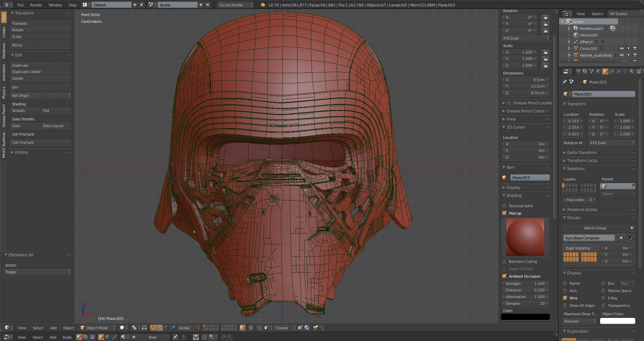Select Compositing node tree icon
The height and width of the screenshot is (341, 644).
pyautogui.click(x=86, y=337)
